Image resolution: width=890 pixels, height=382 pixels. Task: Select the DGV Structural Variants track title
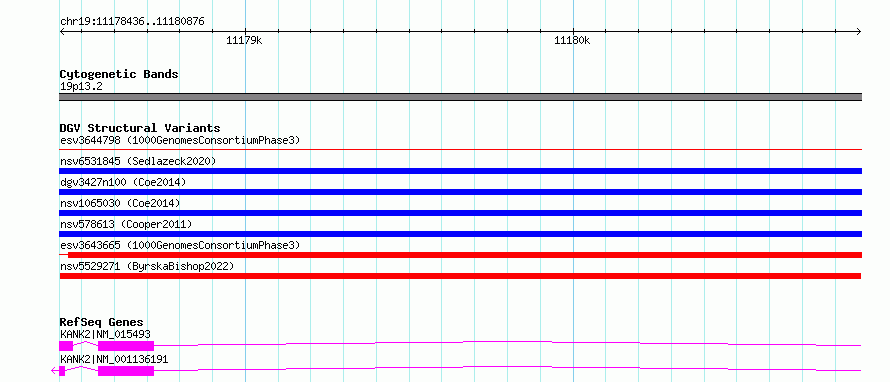pos(140,128)
